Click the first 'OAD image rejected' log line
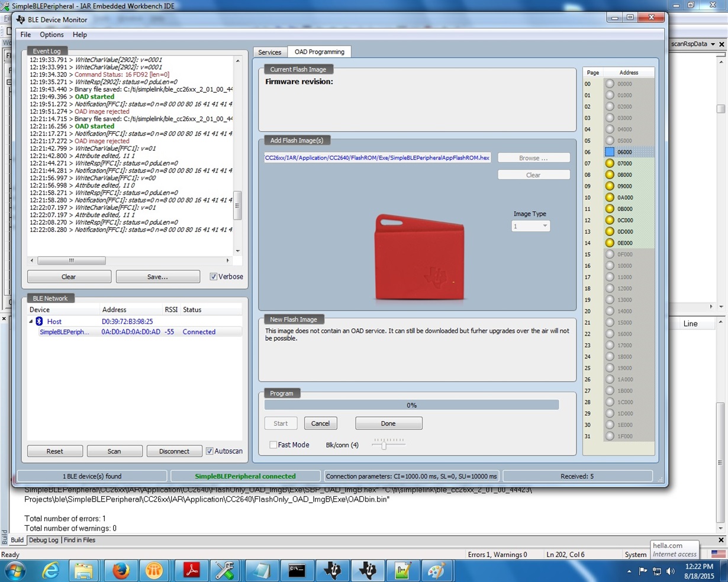 [102, 111]
